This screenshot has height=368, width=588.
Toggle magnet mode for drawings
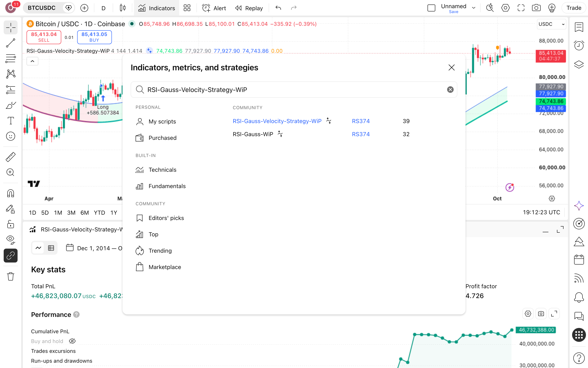[x=10, y=193]
